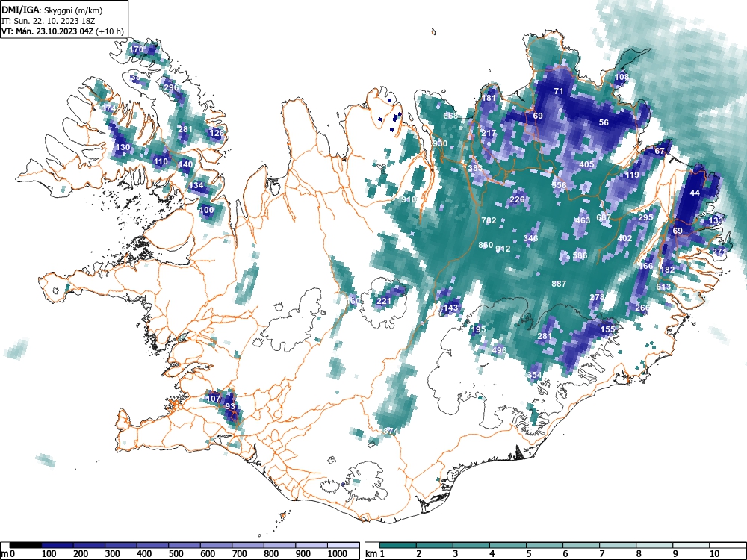Click visibility value 170 in the Westfjords

point(136,49)
